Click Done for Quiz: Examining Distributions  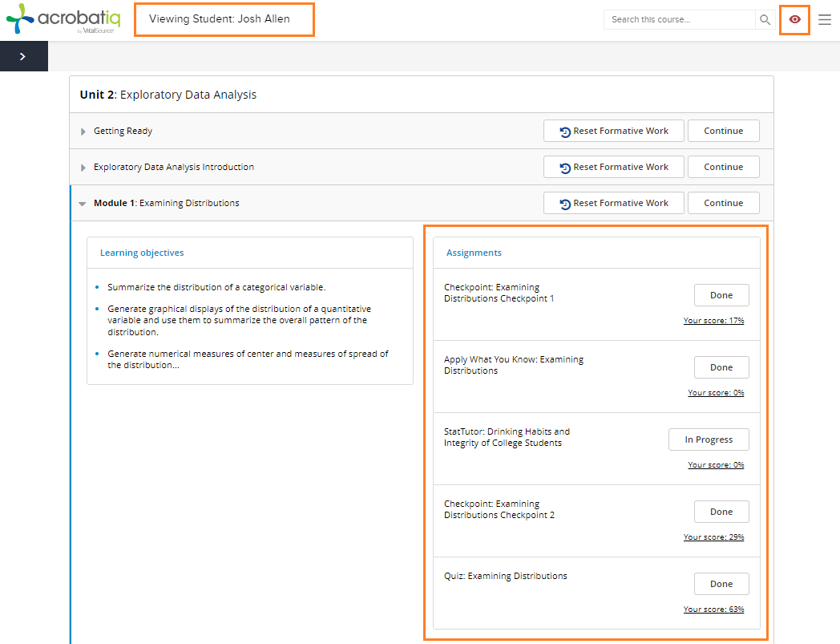721,584
